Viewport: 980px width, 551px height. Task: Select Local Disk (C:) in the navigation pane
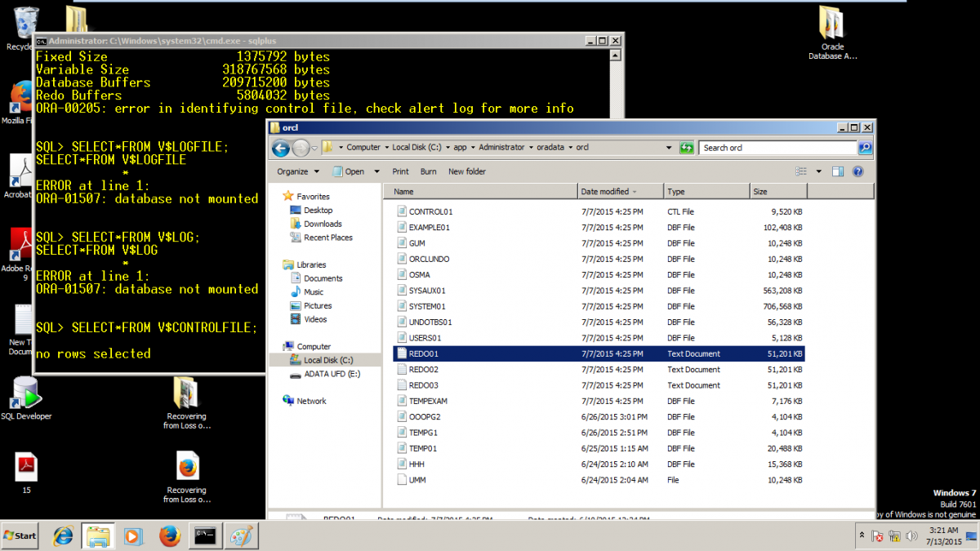[328, 360]
